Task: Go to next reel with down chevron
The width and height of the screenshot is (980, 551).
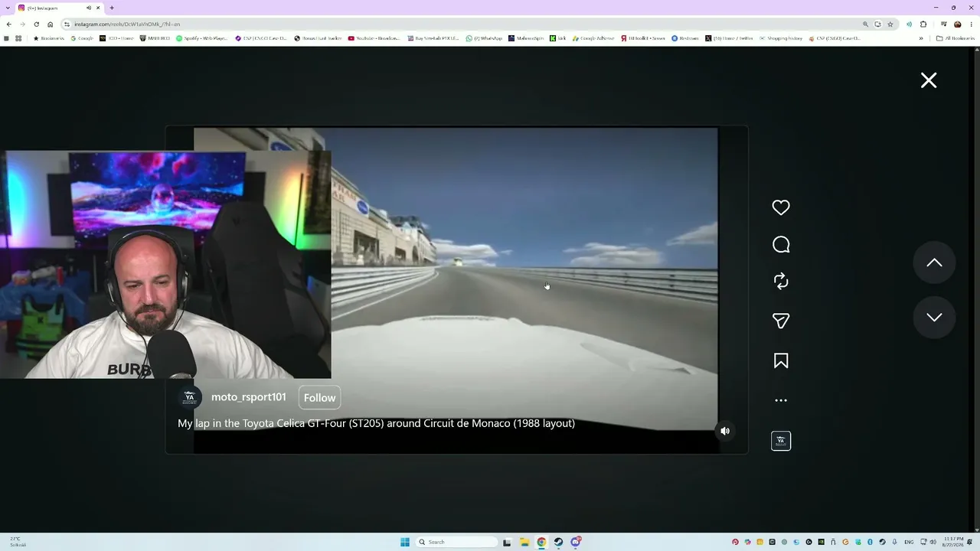Action: point(934,317)
